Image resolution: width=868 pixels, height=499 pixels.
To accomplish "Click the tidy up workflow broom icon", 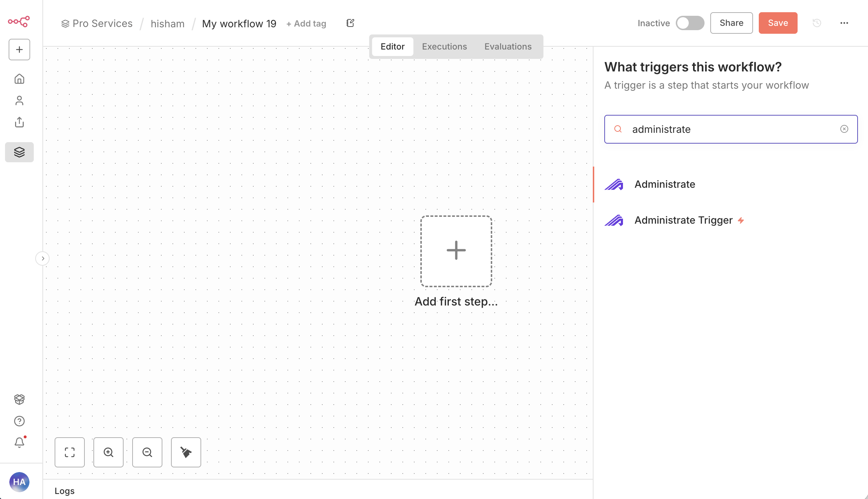I will tap(186, 452).
